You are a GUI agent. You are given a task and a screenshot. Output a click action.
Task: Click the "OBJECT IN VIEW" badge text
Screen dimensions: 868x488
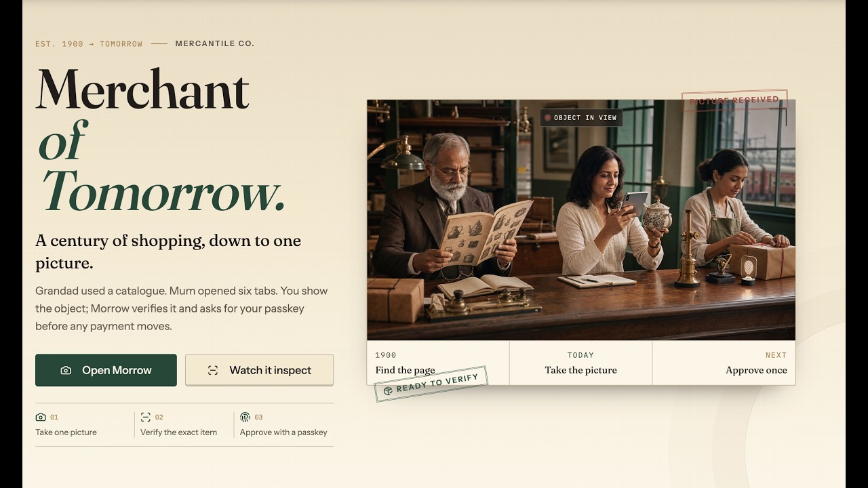[x=585, y=118]
